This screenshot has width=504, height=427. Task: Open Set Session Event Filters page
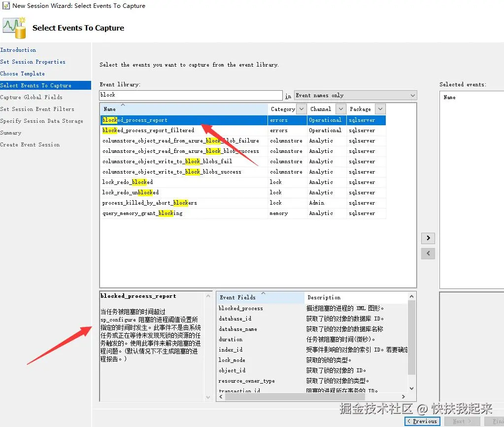pos(37,109)
